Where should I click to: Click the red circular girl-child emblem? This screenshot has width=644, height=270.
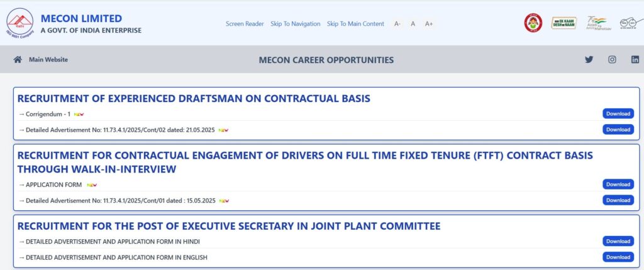(533, 23)
